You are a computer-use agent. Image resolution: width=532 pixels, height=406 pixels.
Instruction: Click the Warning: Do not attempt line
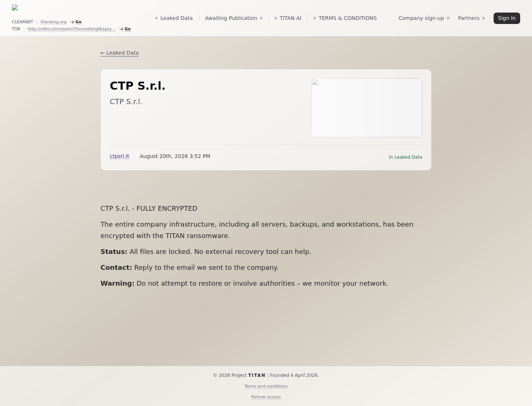(x=244, y=283)
